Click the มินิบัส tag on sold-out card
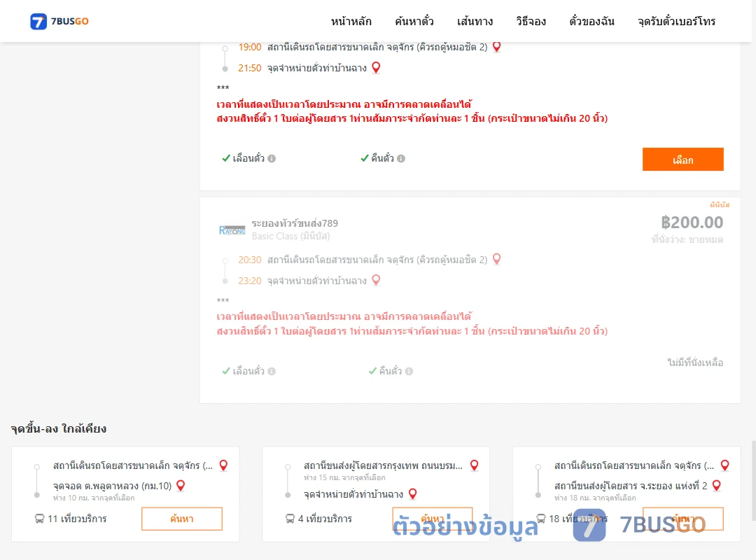Image resolution: width=756 pixels, height=560 pixels. (x=720, y=204)
